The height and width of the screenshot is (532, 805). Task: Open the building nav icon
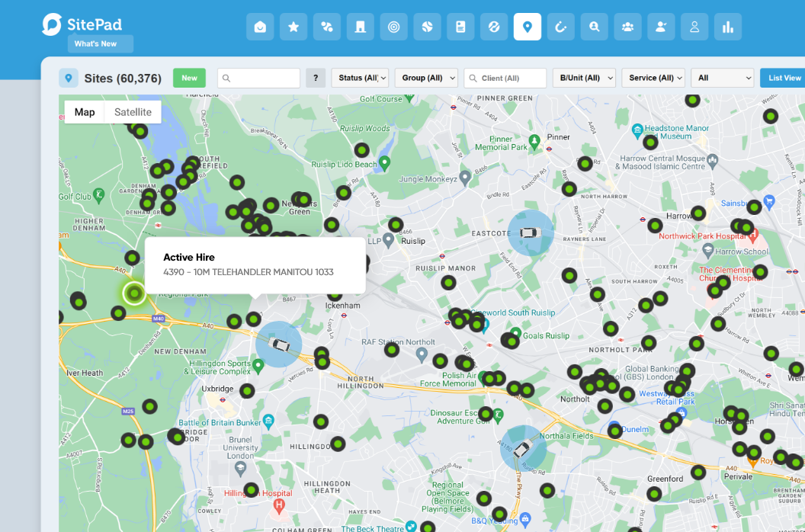[x=361, y=27]
